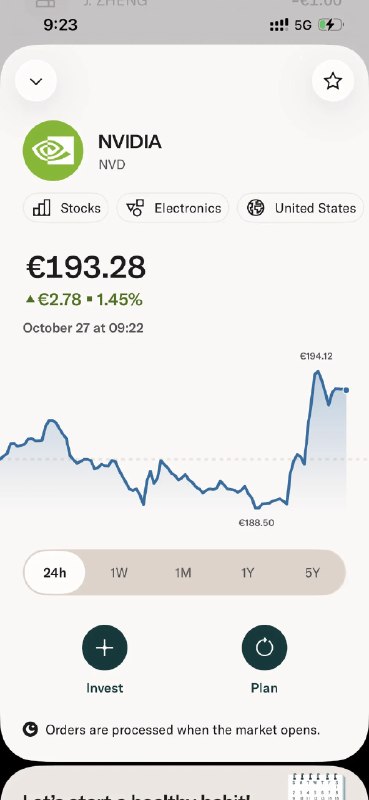Tap the chart's current price dot
Viewport: 369px width, 800px height.
click(x=346, y=390)
